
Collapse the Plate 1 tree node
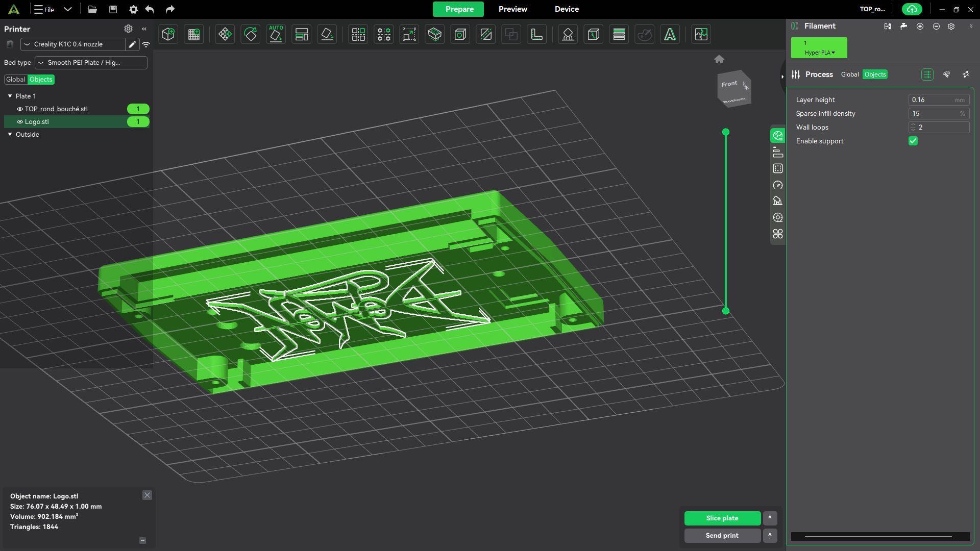click(x=10, y=96)
